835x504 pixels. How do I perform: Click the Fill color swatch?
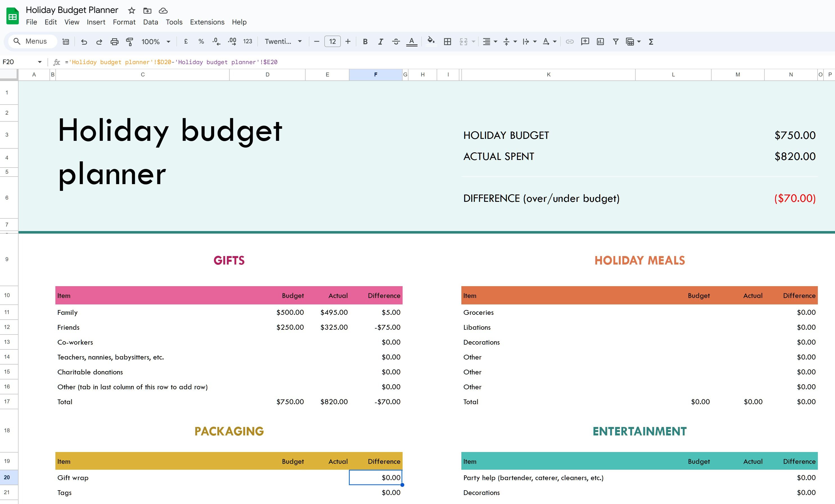click(x=431, y=41)
